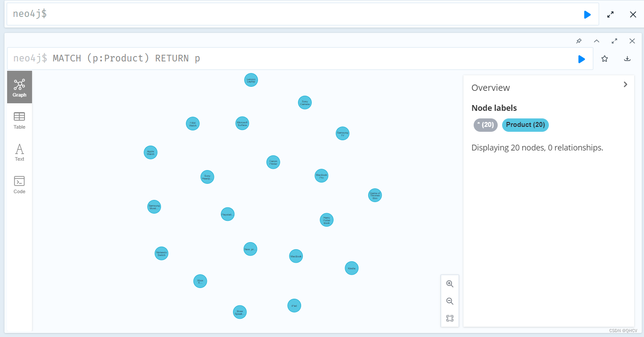
Task: Pin the result frame
Action: tap(579, 41)
